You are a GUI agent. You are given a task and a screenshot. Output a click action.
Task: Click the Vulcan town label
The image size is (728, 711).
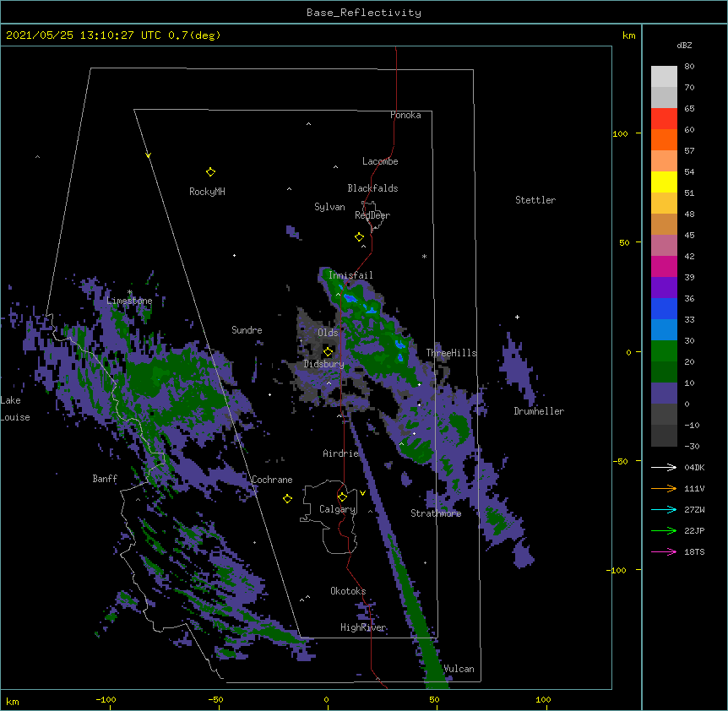click(459, 669)
